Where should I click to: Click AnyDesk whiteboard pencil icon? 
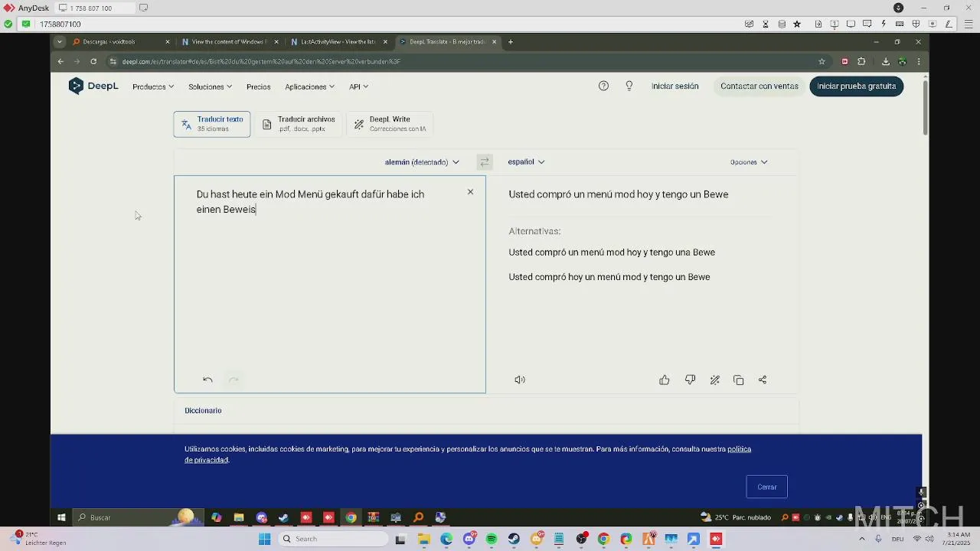point(948,24)
